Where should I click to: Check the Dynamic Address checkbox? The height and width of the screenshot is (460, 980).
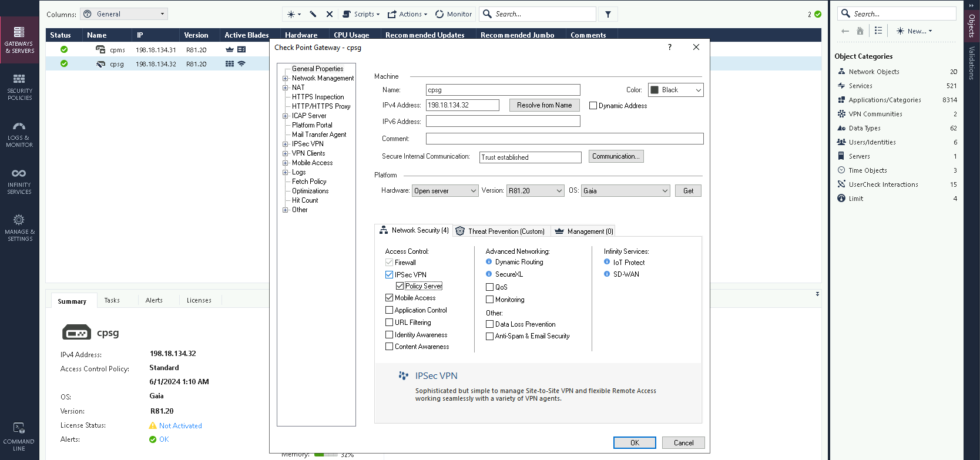click(x=593, y=106)
